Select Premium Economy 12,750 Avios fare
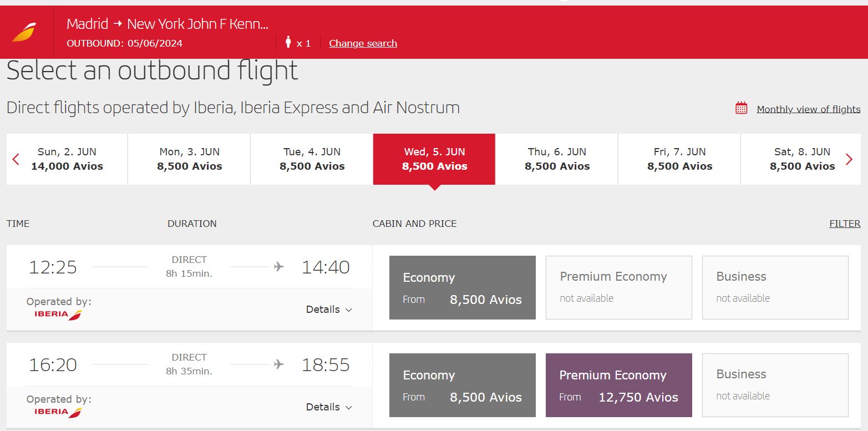The width and height of the screenshot is (868, 431). [619, 385]
